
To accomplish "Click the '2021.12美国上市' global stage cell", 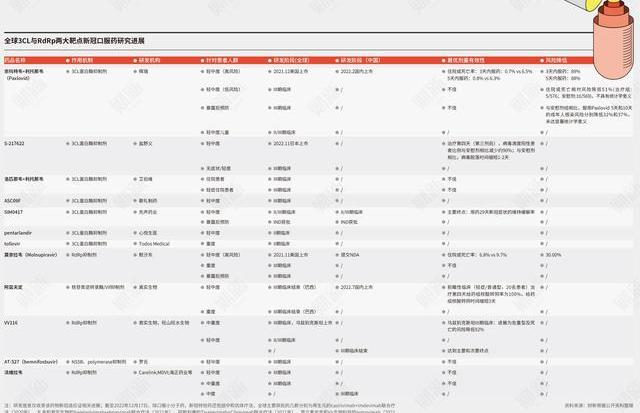I will 291,71.
